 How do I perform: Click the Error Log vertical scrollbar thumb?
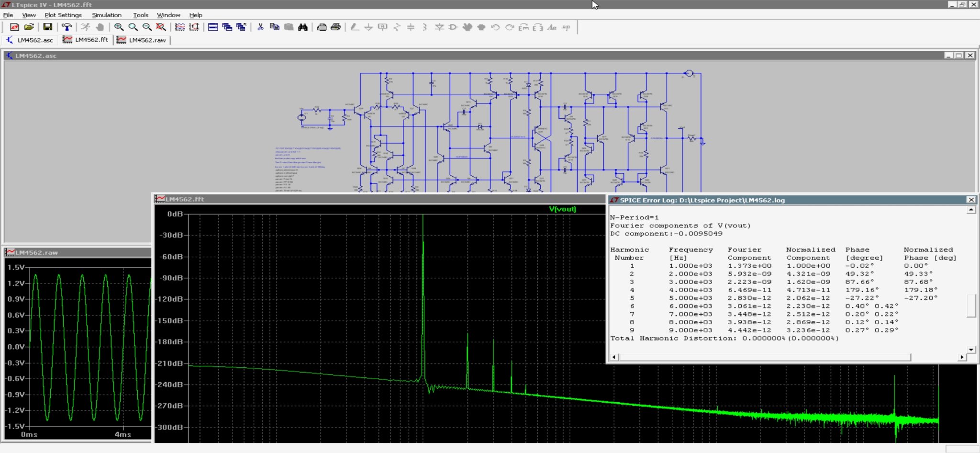click(971, 306)
